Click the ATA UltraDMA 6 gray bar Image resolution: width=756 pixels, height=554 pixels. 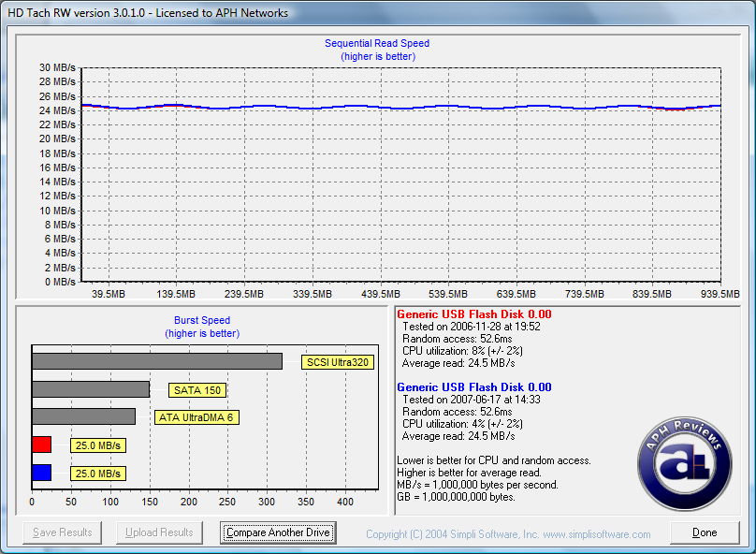tap(83, 416)
